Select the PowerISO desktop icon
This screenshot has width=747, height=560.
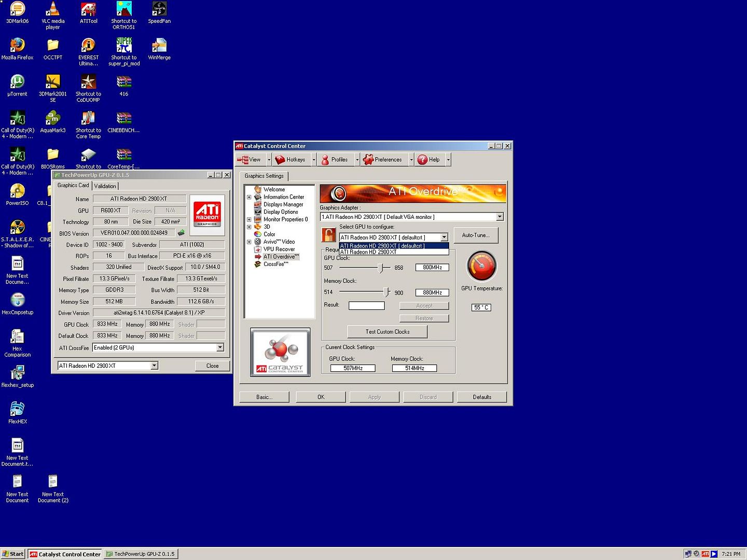coord(17,194)
